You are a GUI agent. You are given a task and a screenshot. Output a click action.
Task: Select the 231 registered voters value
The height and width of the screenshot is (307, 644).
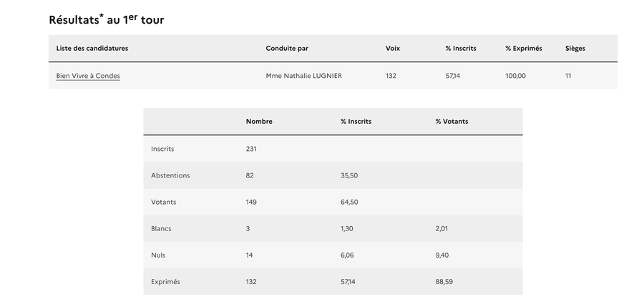(x=251, y=149)
